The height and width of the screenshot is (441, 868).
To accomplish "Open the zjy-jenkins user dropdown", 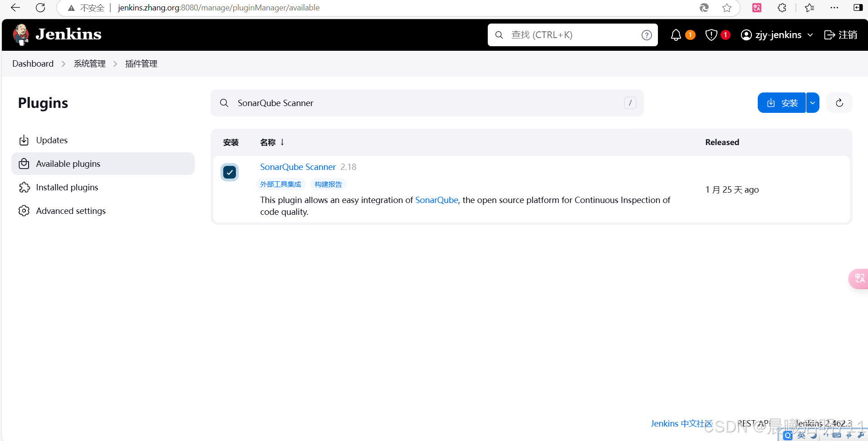I will coord(777,35).
